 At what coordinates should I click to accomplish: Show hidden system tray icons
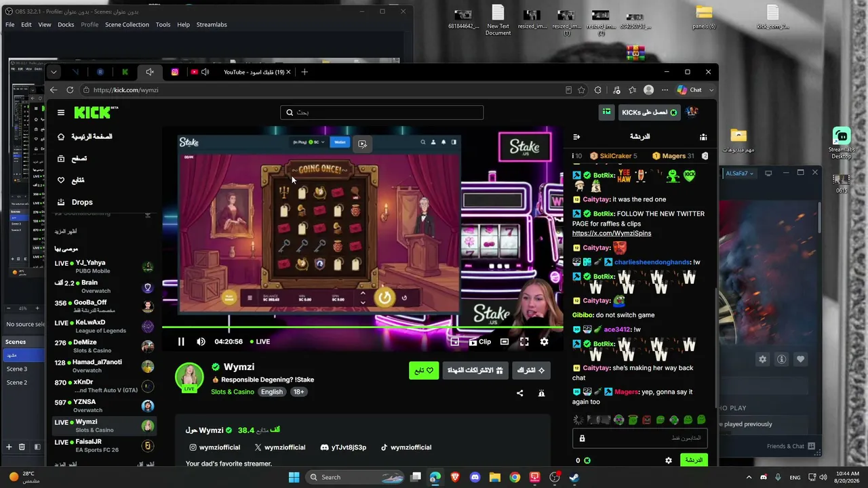click(x=749, y=477)
